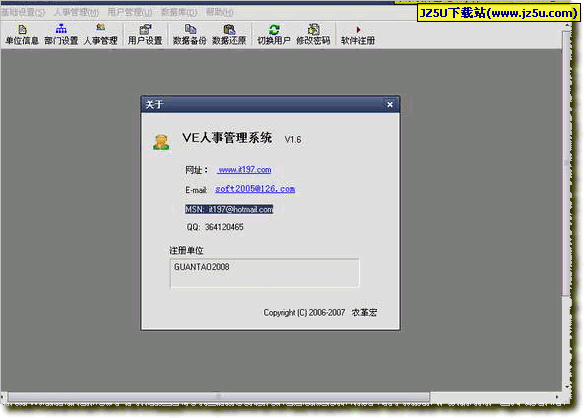Select the MSN it197@hotmail.com text
The width and height of the screenshot is (584, 418).
229,209
